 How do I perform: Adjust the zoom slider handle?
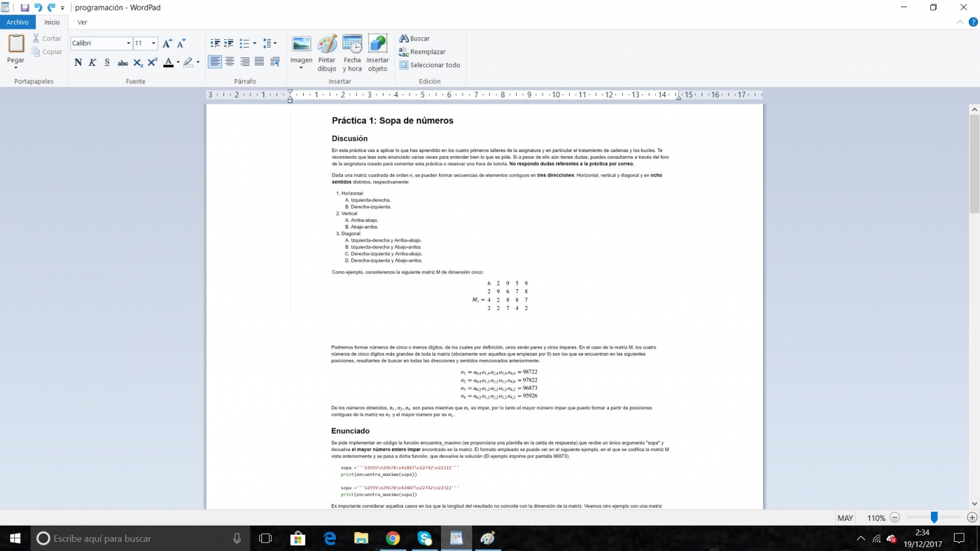(934, 518)
